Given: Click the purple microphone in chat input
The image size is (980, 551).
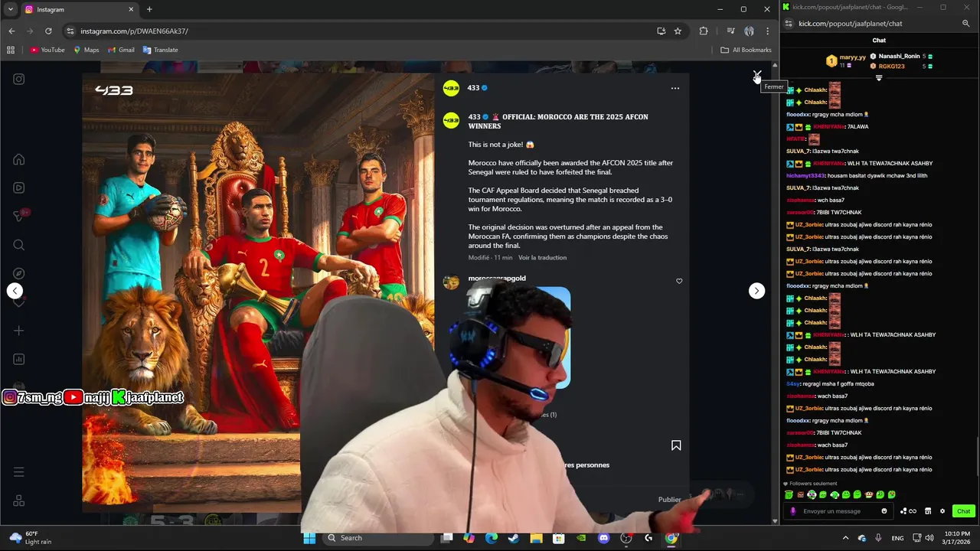Looking at the screenshot, I should click(x=792, y=511).
